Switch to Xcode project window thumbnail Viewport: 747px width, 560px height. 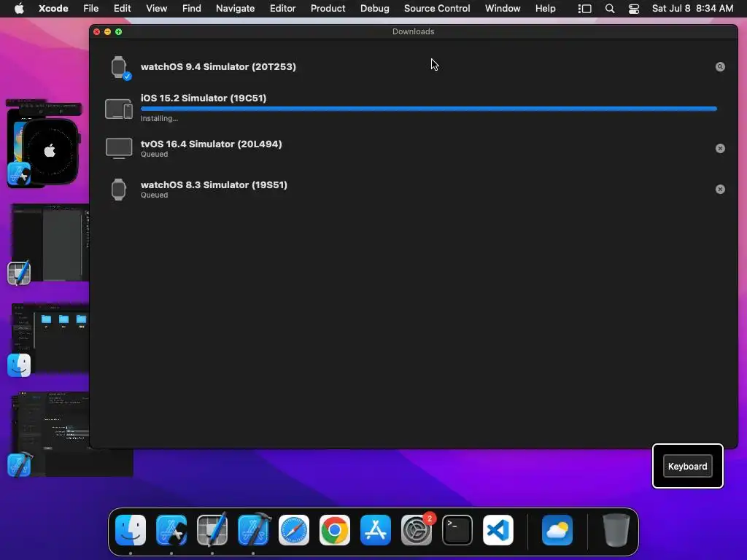[x=53, y=435]
